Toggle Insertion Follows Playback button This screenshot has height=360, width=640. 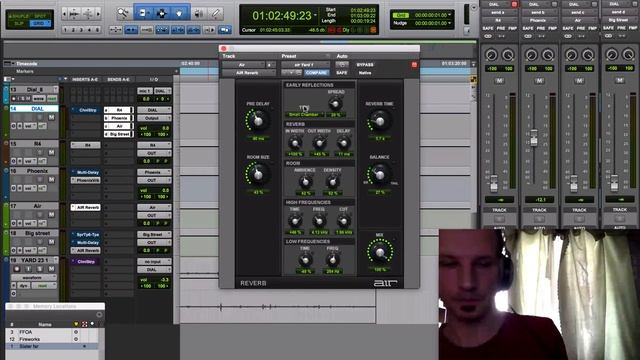209,30
